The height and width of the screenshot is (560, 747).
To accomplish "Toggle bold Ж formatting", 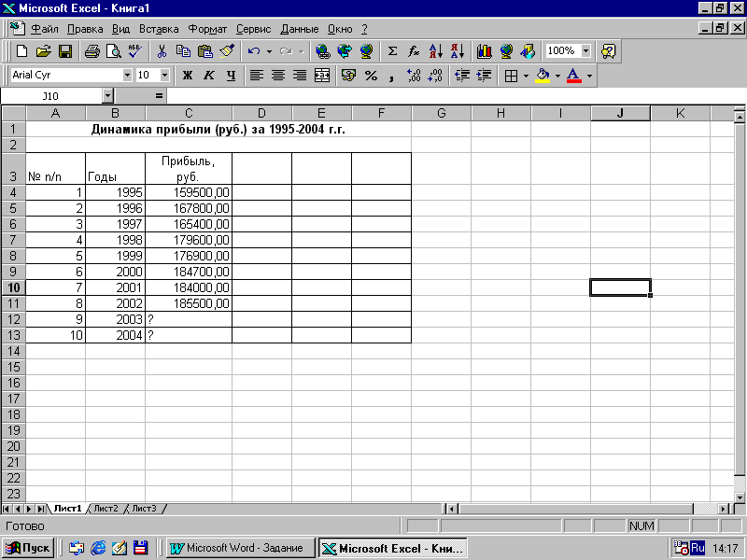I will point(188,76).
